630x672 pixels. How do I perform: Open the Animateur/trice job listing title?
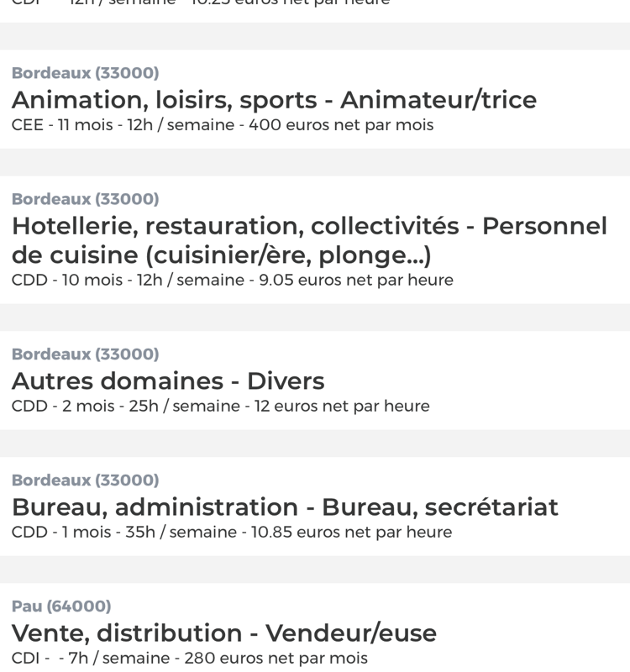click(274, 100)
